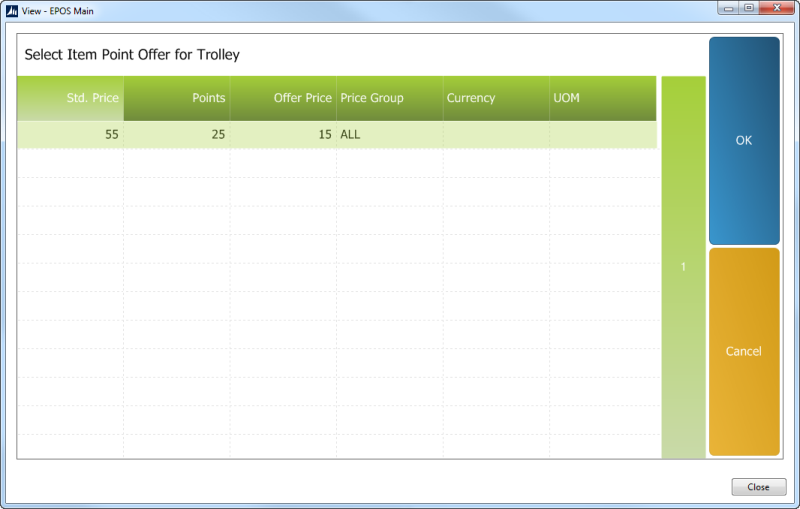Click the Price Group cell showing ALL

click(x=390, y=135)
